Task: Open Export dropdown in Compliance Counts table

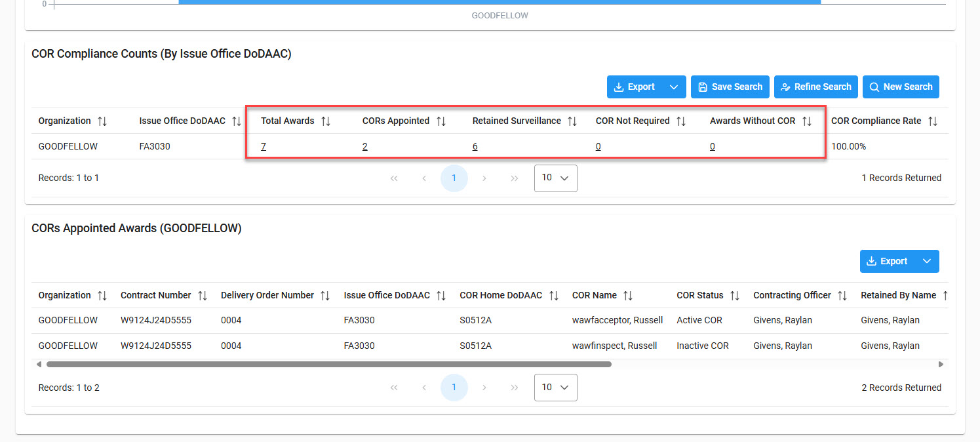Action: click(673, 87)
